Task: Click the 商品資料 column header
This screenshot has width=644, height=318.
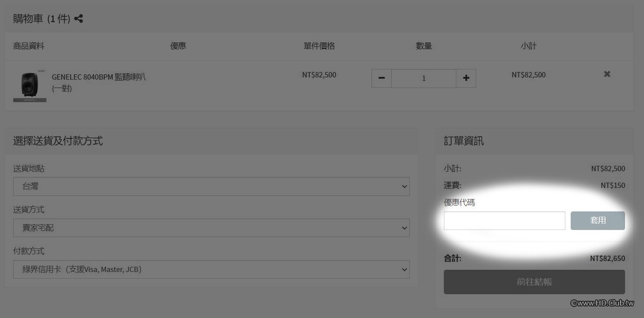Action: (29, 46)
